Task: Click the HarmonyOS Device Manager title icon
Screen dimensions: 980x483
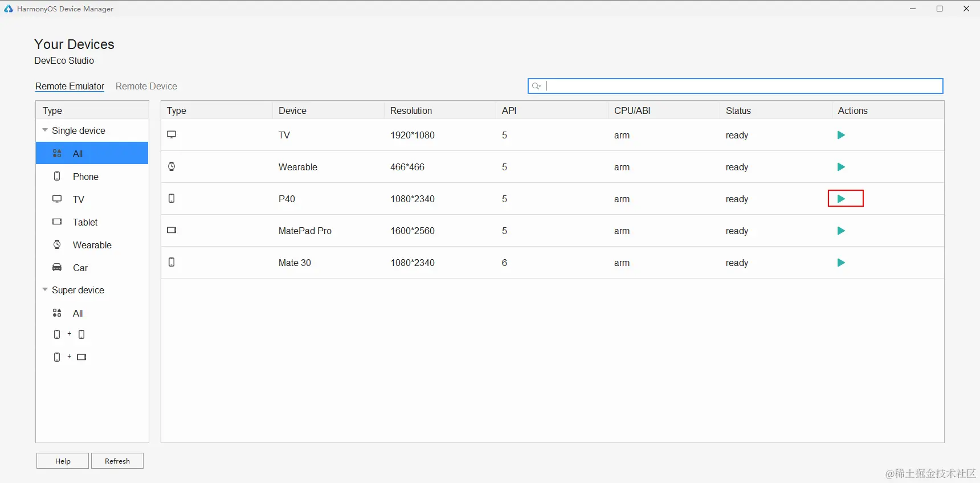Action: (9, 9)
